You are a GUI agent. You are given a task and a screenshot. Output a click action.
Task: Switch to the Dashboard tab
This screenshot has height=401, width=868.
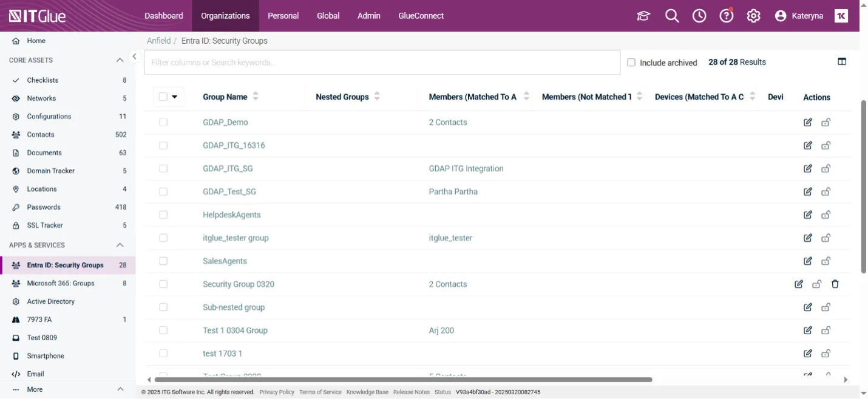click(163, 16)
